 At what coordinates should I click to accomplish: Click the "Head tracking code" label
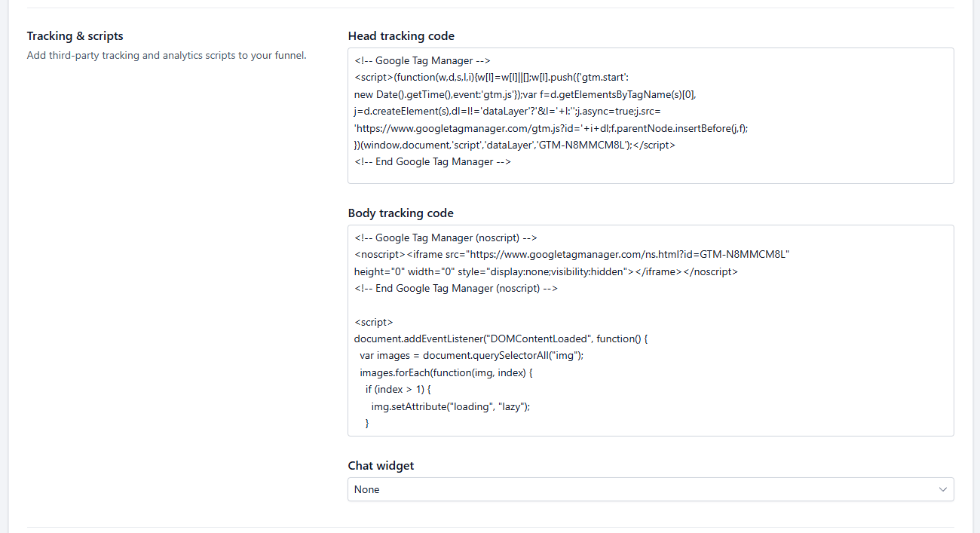401,36
